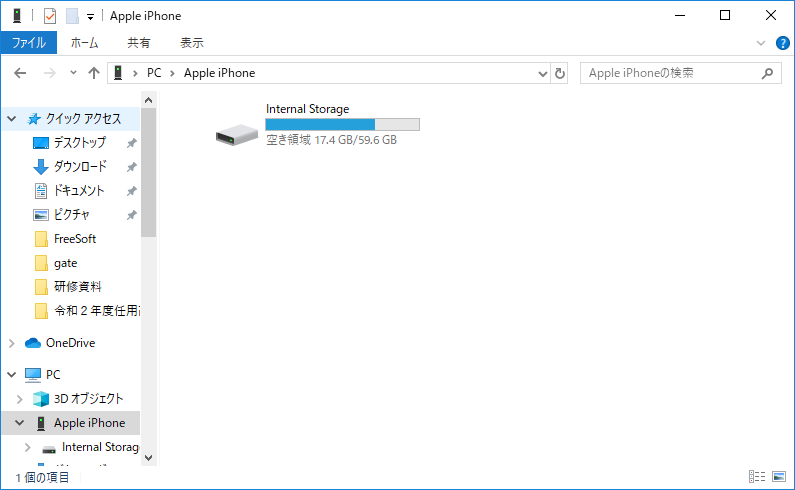Viewport: 795px width, 490px height.
Task: Go up one folder level arrow
Action: 94,74
